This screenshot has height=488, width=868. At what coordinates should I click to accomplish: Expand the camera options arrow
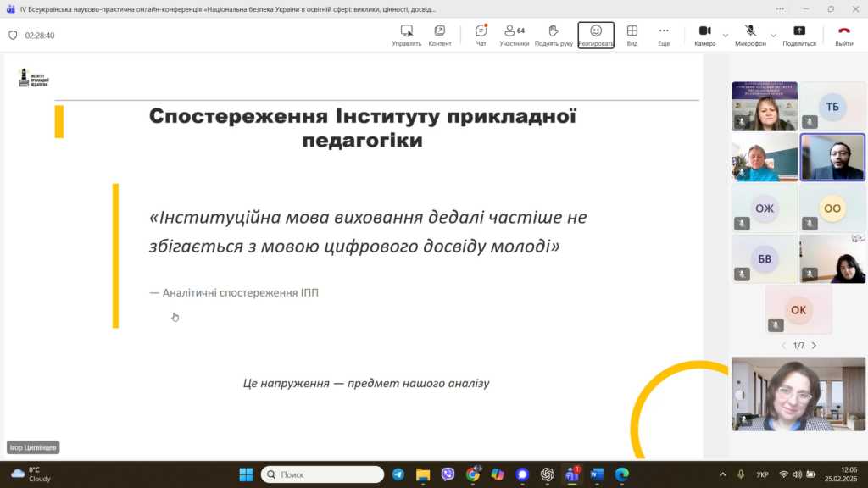point(726,35)
